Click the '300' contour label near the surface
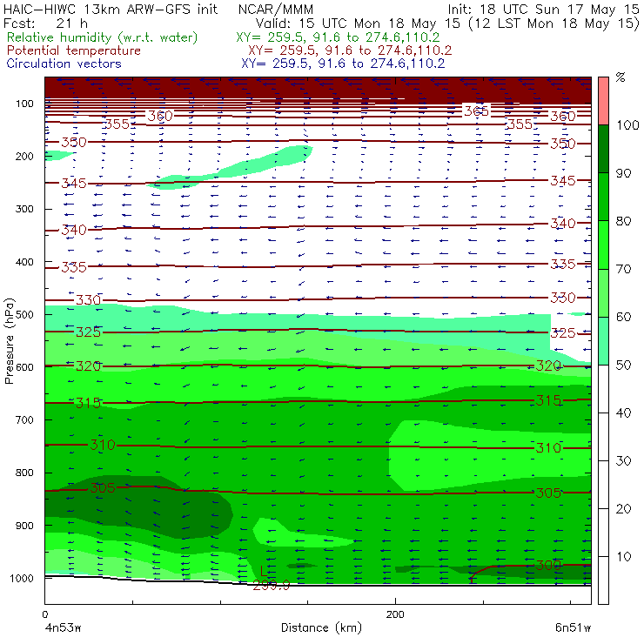Viewport: 644px width, 644px height. (548, 565)
